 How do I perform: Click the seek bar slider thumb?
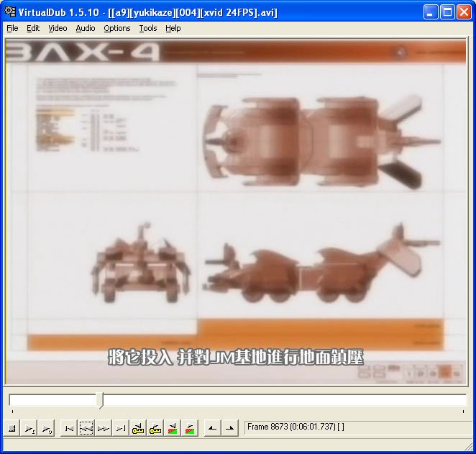[x=100, y=400]
